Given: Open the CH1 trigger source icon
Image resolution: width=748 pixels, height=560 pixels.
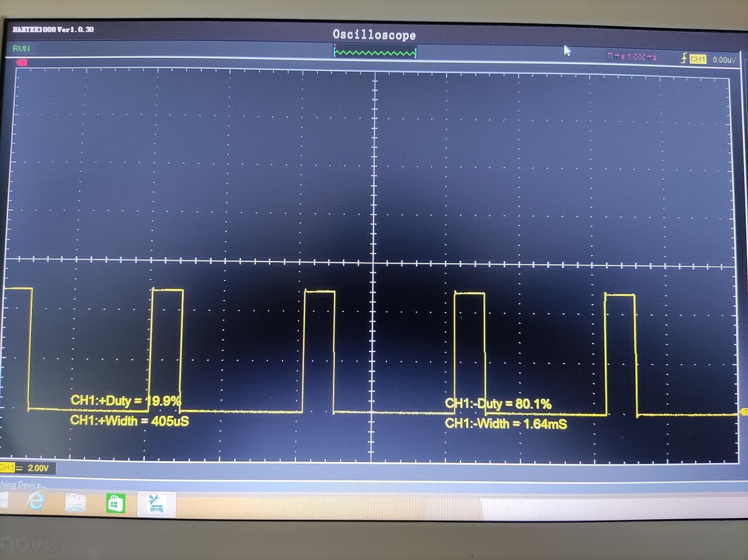Looking at the screenshot, I should 698,58.
